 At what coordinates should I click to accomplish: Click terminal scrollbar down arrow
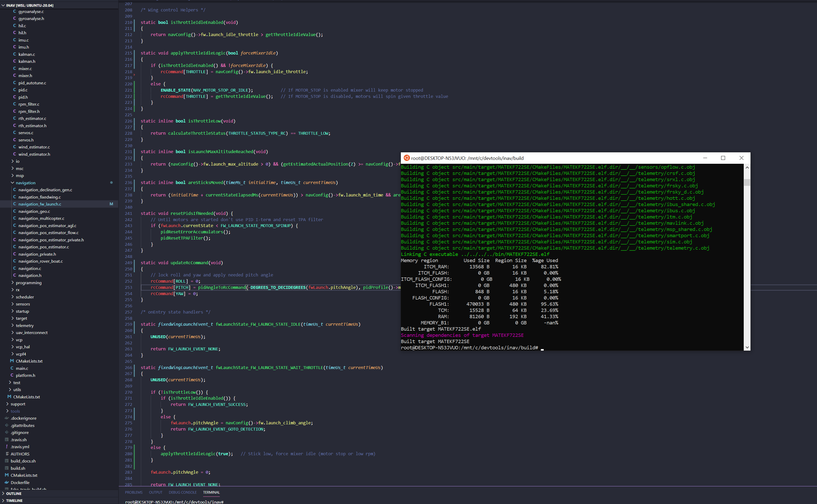pos(747,347)
